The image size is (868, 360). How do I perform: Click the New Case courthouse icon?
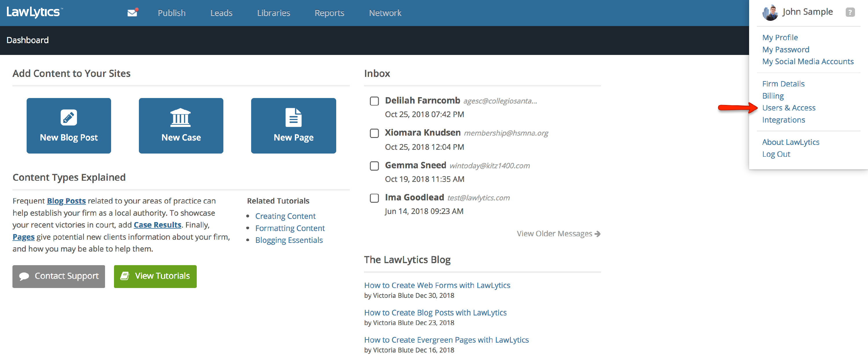pos(181,117)
